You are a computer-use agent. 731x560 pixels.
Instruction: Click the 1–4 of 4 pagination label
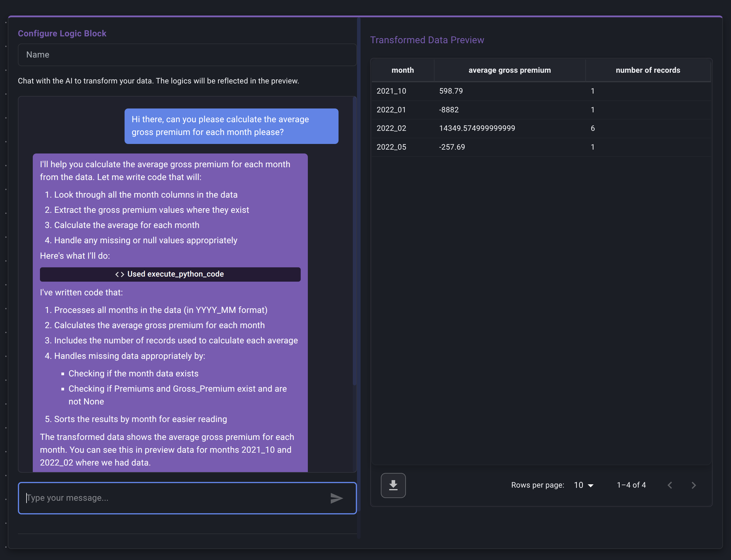(x=631, y=485)
